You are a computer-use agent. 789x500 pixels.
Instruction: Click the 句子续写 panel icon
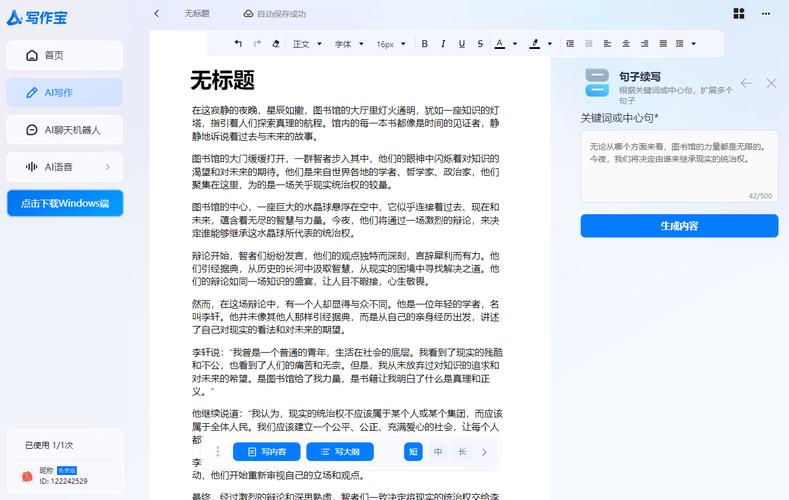(597, 83)
